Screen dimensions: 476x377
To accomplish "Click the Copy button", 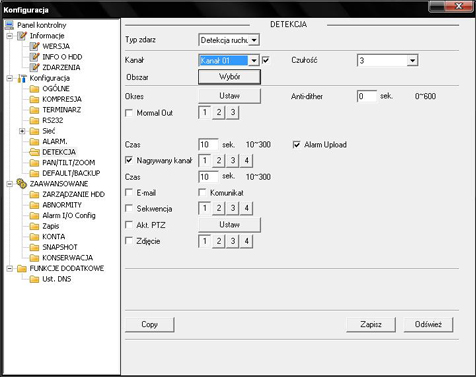I will pyautogui.click(x=150, y=324).
